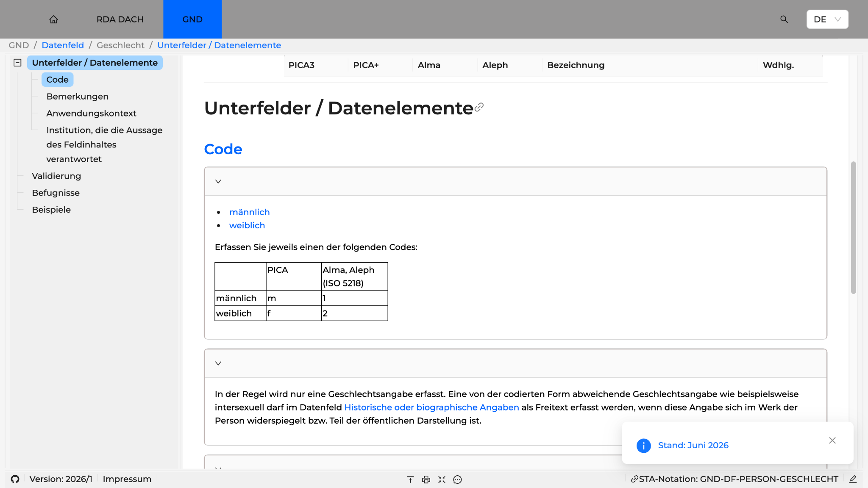The image size is (868, 488).
Task: Open the GitHub repository icon
Action: tap(15, 479)
